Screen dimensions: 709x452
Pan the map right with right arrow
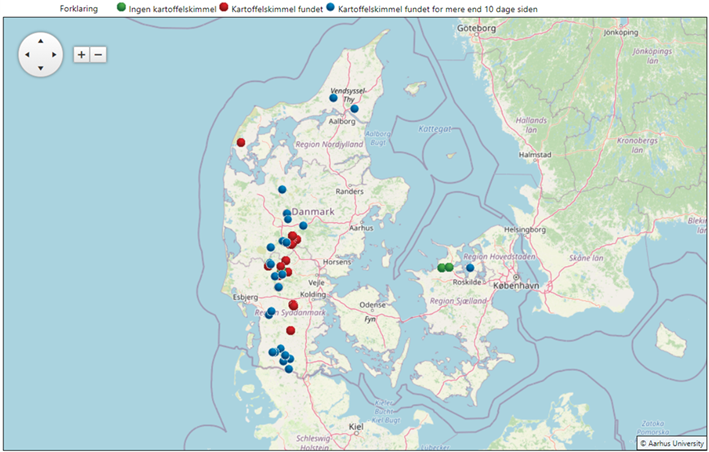(54, 54)
